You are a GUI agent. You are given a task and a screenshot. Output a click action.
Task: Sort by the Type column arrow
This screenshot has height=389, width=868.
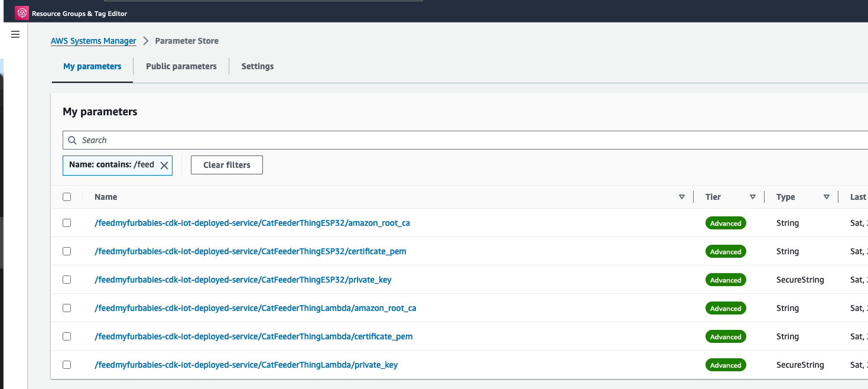coord(827,197)
